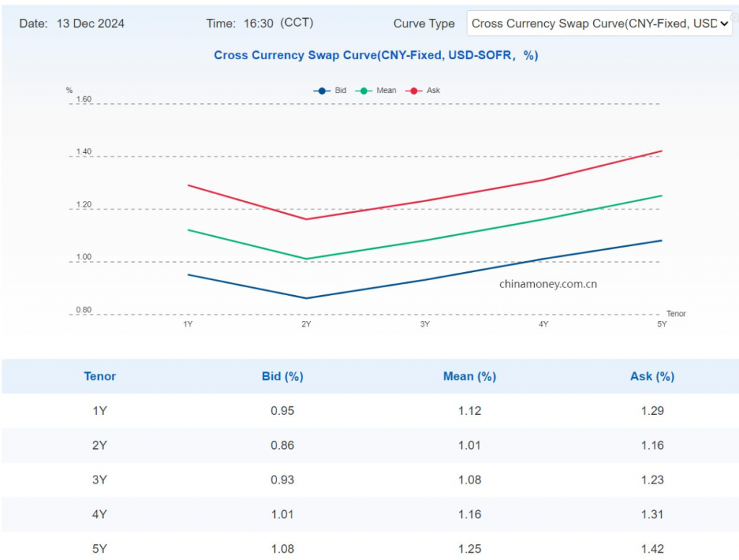
Task: Click the green Mean line's 2Y low point
Action: pos(307,259)
